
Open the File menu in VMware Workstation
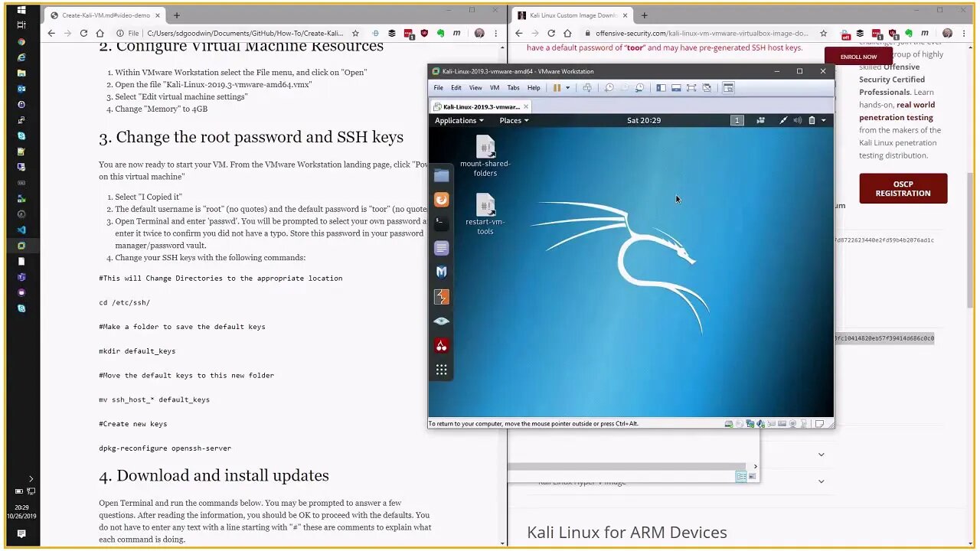coord(438,88)
